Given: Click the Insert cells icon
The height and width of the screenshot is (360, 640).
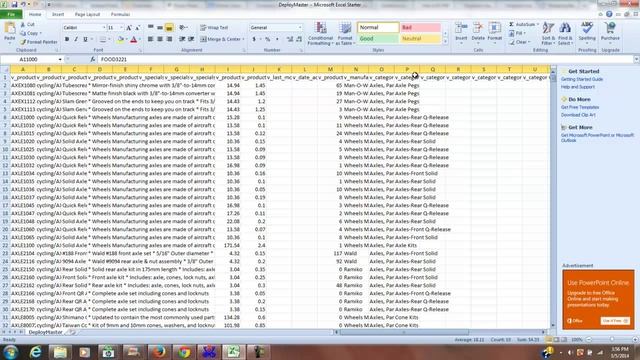Looking at the screenshot, I should coord(461,28).
